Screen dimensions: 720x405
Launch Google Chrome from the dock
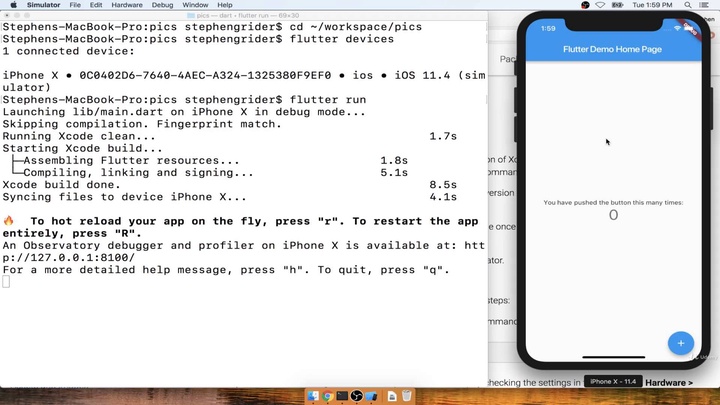click(x=327, y=397)
